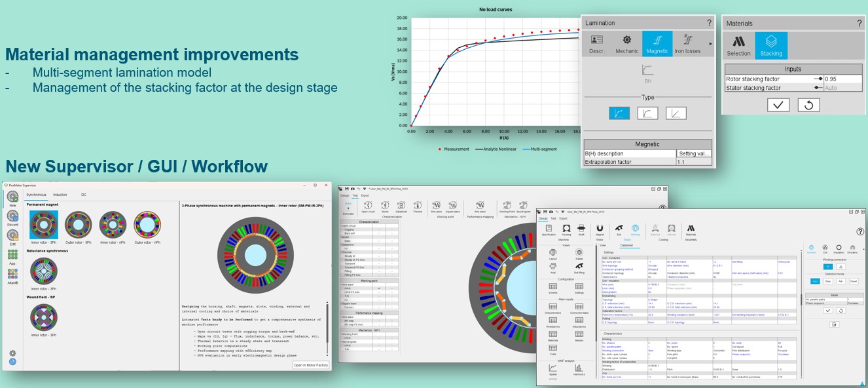Select Expert definition mode button
This screenshot has width=868, height=388.
point(854,281)
